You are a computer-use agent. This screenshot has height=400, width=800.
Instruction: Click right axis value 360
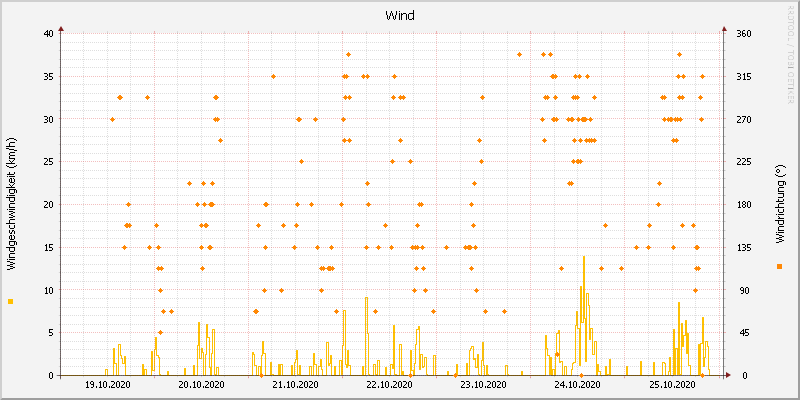point(744,34)
